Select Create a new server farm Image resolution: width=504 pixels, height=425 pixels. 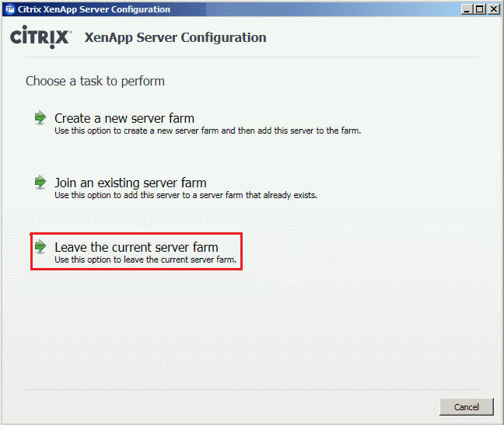[x=124, y=118]
